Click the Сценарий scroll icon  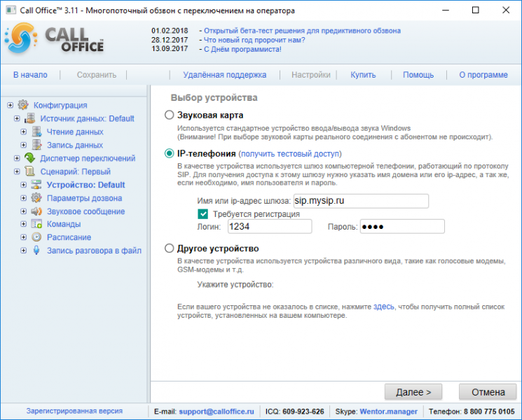[x=29, y=171]
